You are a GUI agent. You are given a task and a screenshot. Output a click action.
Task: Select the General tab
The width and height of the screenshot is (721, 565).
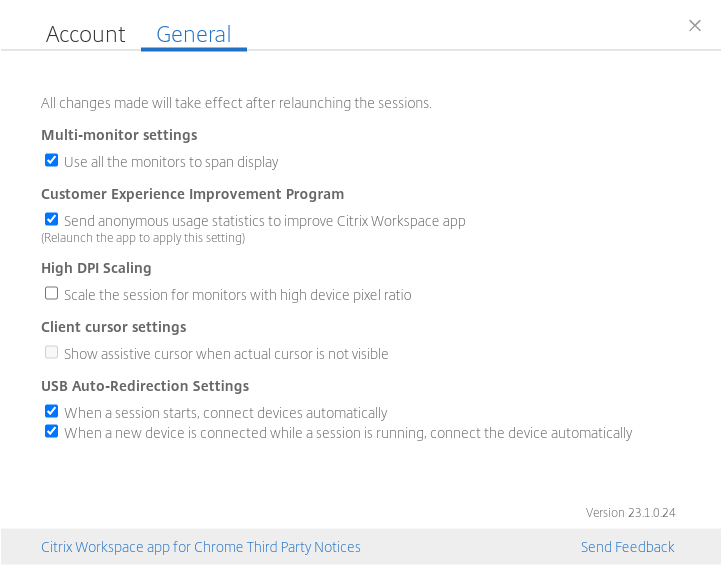(193, 34)
